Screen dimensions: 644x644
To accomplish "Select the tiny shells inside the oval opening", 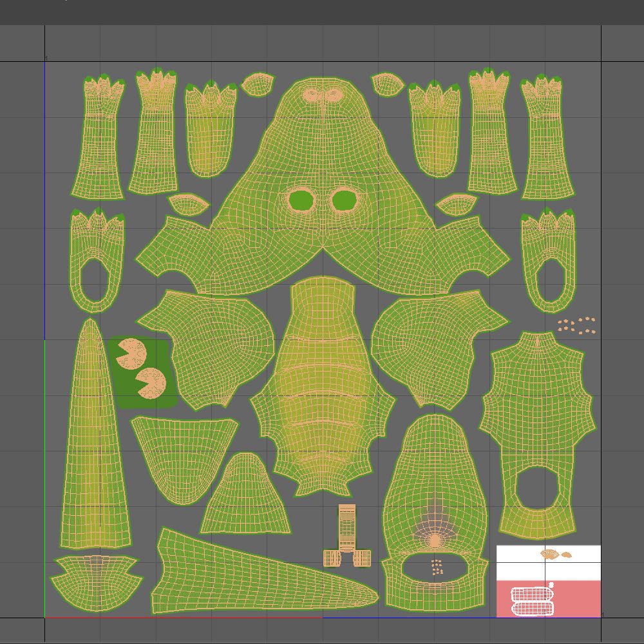I will pos(437,567).
